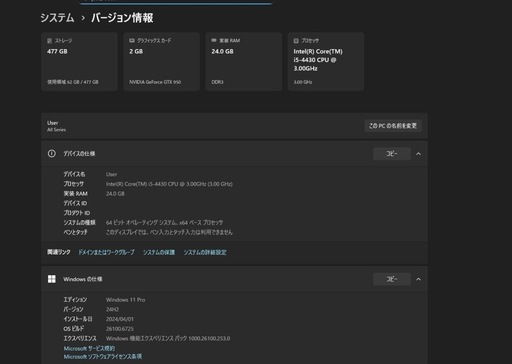The height and width of the screenshot is (364, 512).
Task: Open the グラフィックス カード 2 GB card
Action: click(162, 61)
